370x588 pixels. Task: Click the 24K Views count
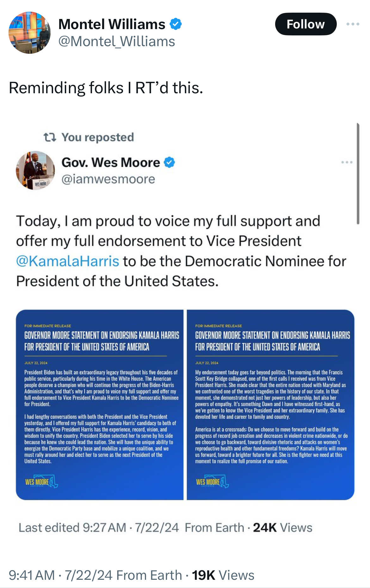(x=282, y=528)
